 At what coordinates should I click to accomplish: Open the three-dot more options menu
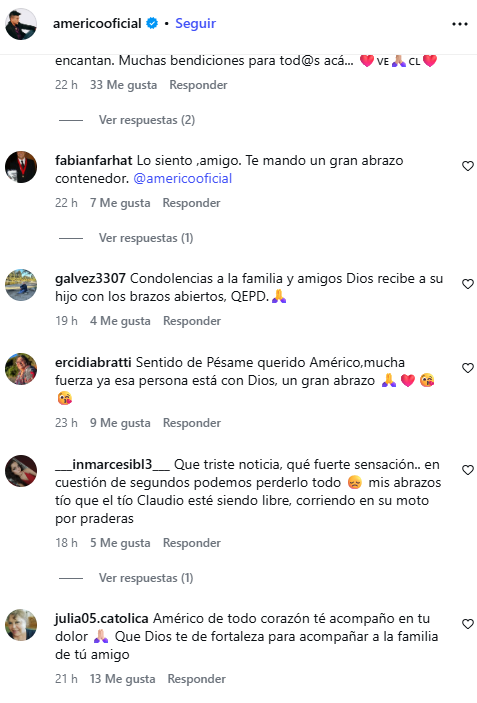coord(460,24)
